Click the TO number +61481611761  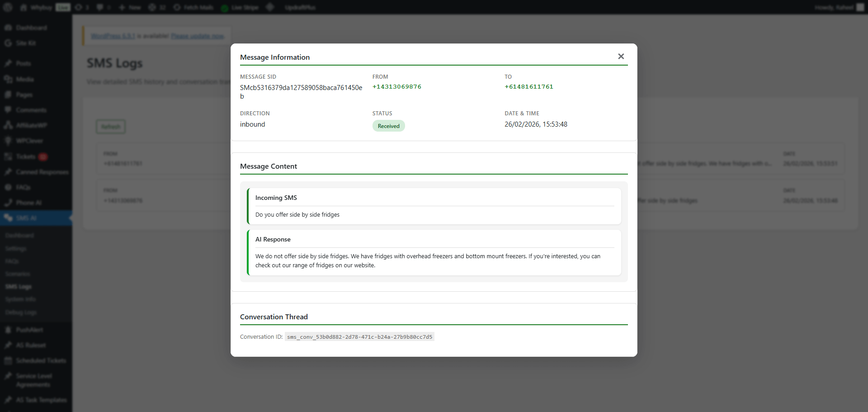(x=528, y=87)
